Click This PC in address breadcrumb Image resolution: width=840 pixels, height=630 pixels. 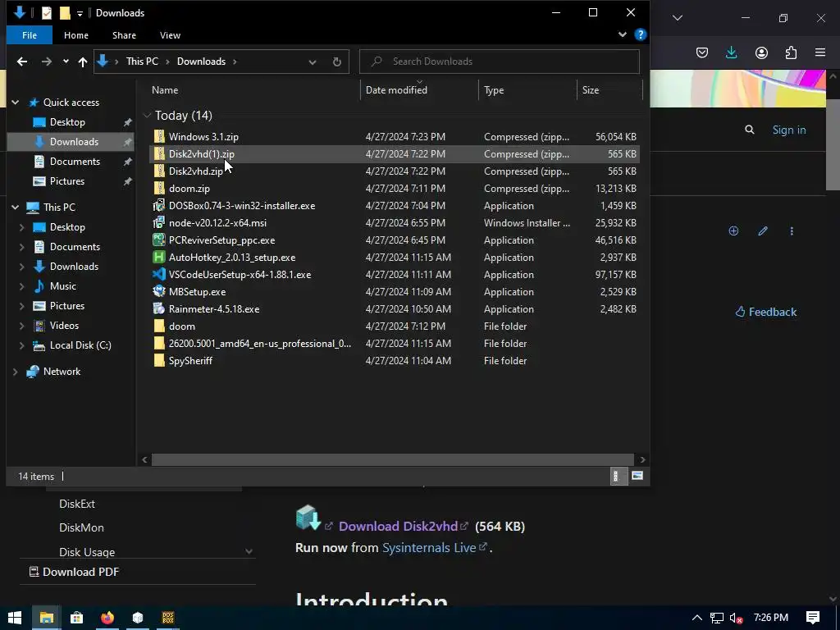(142, 62)
